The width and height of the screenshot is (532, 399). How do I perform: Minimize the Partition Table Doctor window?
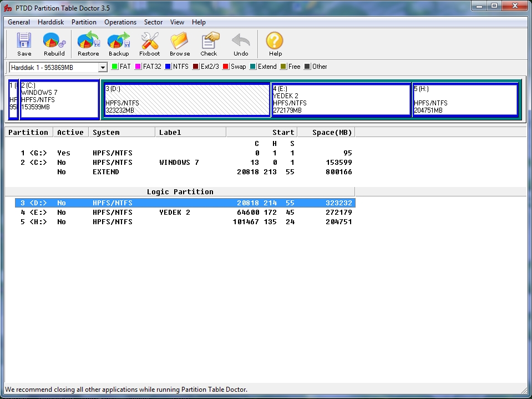(x=479, y=6)
